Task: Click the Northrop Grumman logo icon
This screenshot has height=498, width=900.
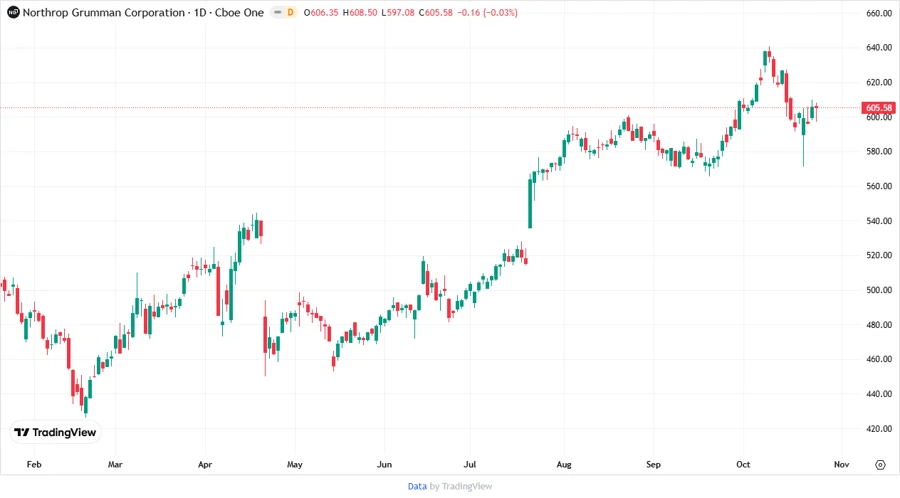Action: [x=13, y=12]
